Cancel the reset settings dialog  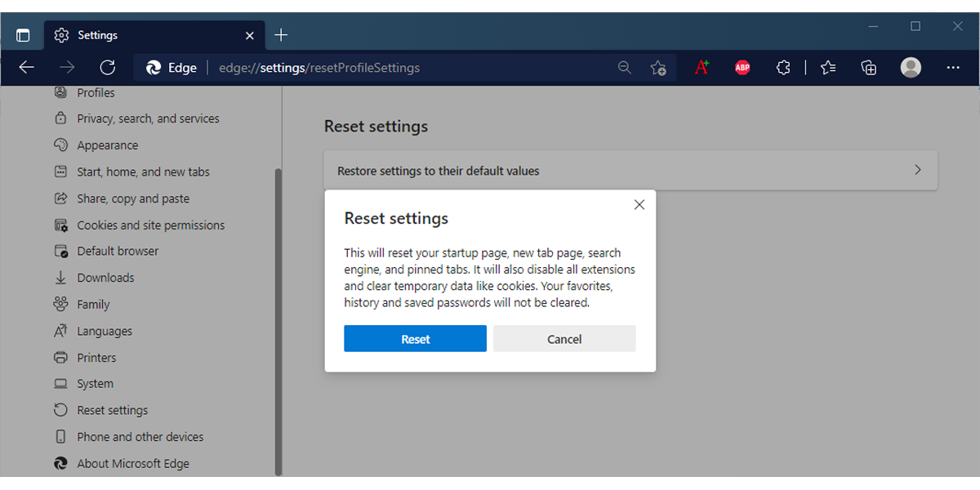(564, 338)
